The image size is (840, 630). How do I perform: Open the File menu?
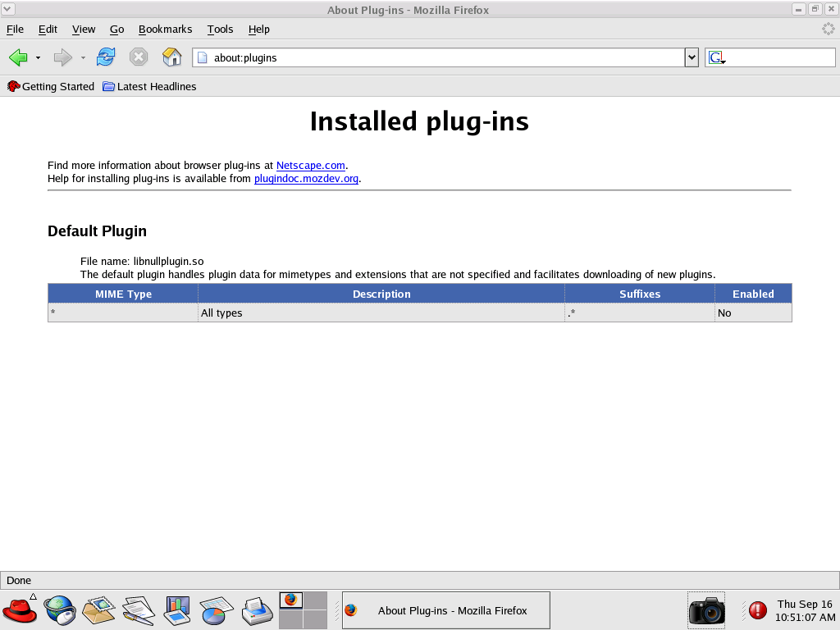point(15,30)
